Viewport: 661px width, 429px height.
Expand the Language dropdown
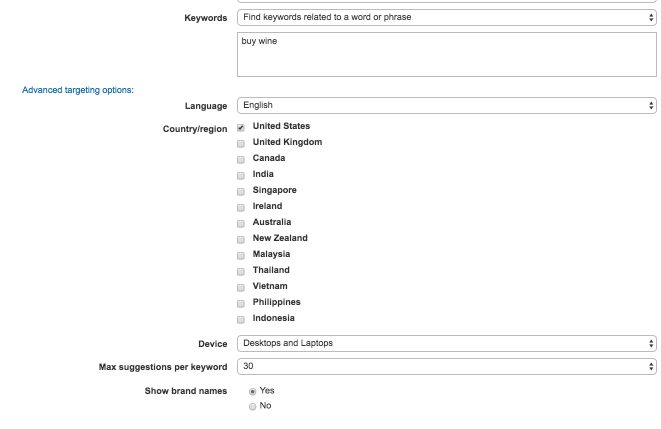click(x=446, y=105)
